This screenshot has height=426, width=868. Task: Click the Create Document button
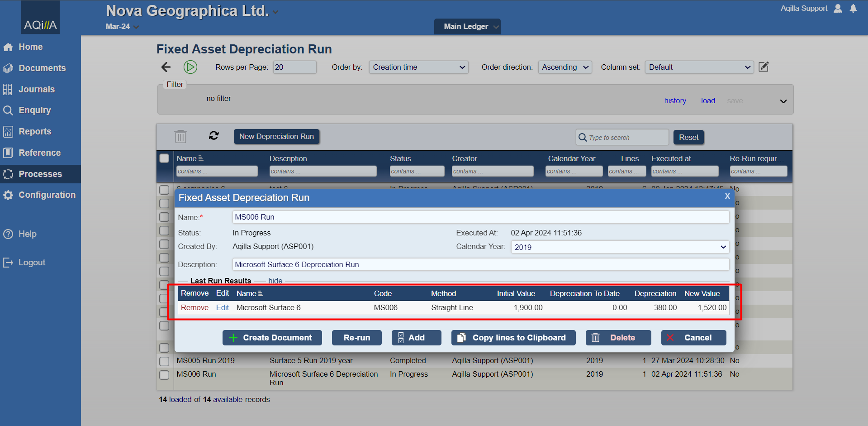(272, 338)
